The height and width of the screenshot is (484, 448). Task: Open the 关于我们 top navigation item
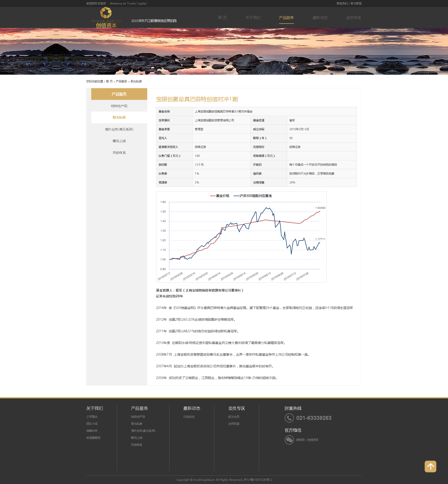[x=253, y=18]
